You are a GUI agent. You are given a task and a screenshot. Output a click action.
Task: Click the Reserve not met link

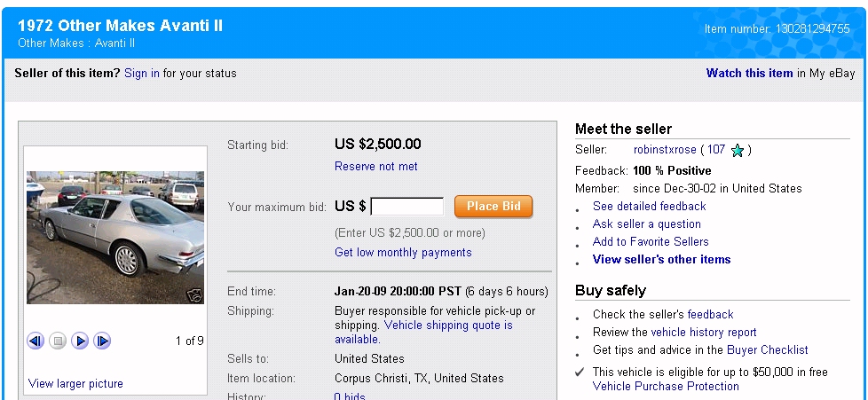[375, 167]
